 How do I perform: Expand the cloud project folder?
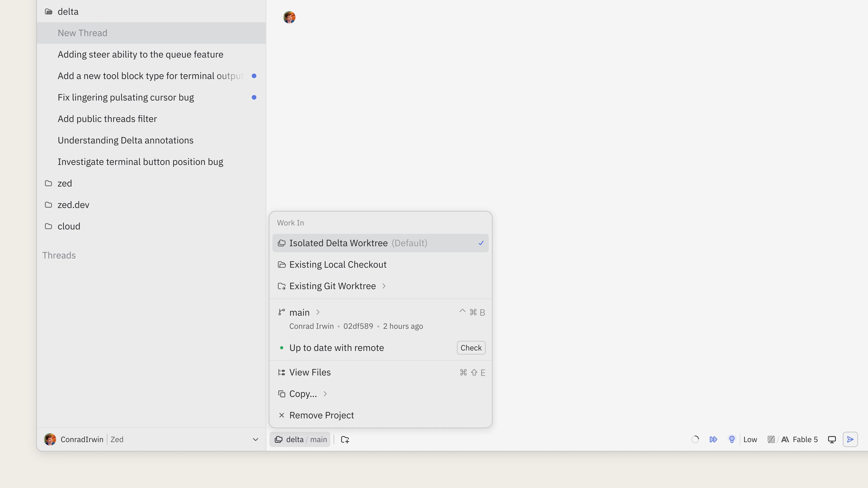coord(151,226)
